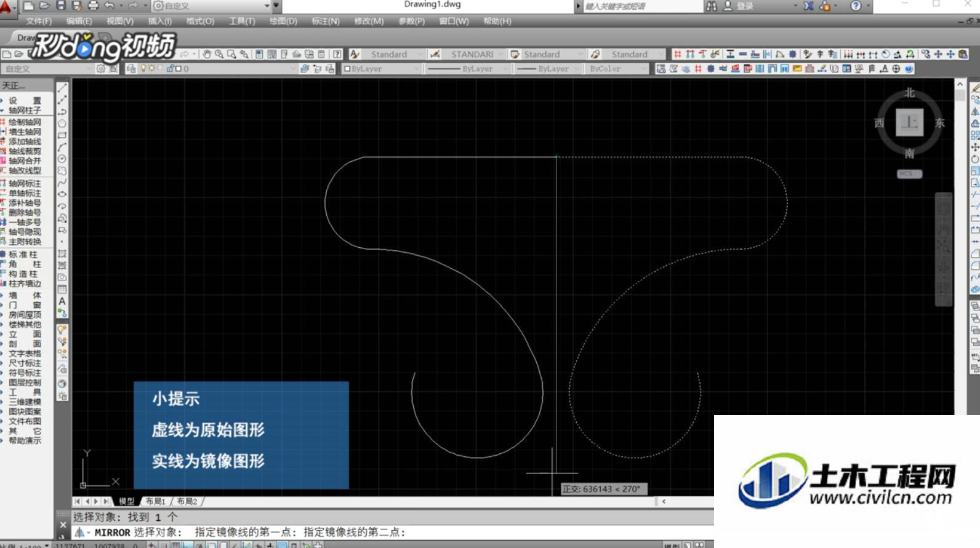Open the 修改(M) menu
Image resolution: width=980 pixels, height=548 pixels.
point(369,21)
